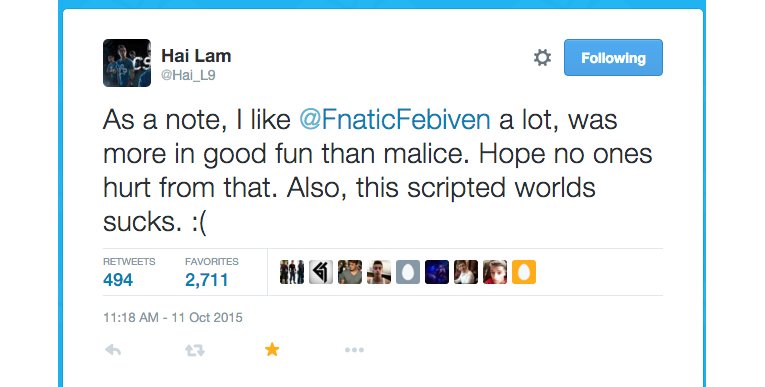Select the black-and-white logo avatar
This screenshot has width=765, height=387.
[x=321, y=272]
